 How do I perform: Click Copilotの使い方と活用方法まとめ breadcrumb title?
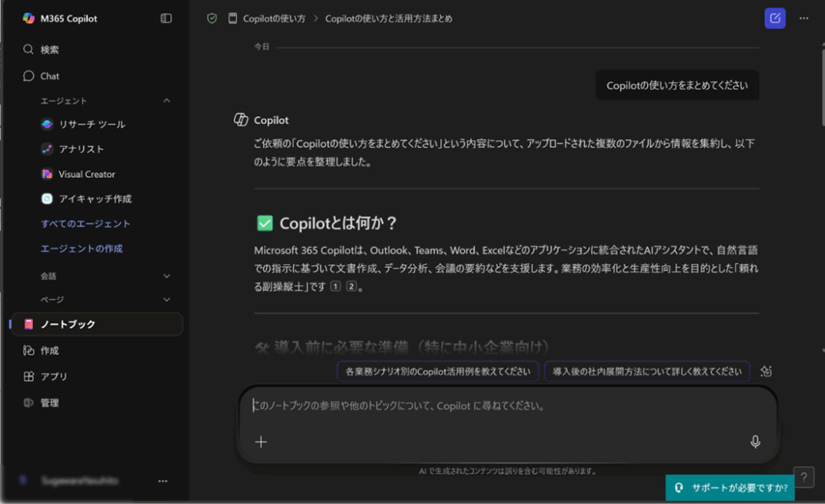click(388, 19)
